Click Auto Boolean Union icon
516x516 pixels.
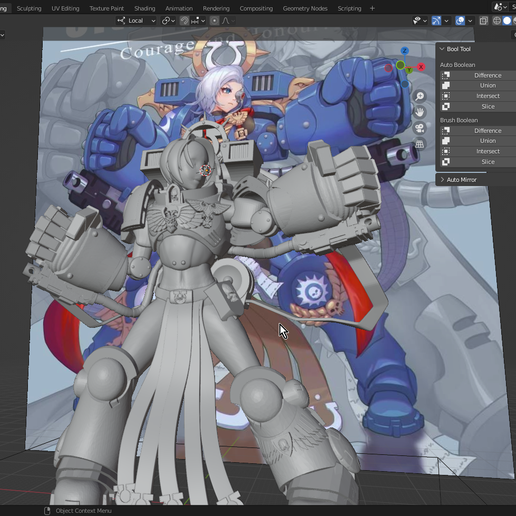tap(446, 85)
